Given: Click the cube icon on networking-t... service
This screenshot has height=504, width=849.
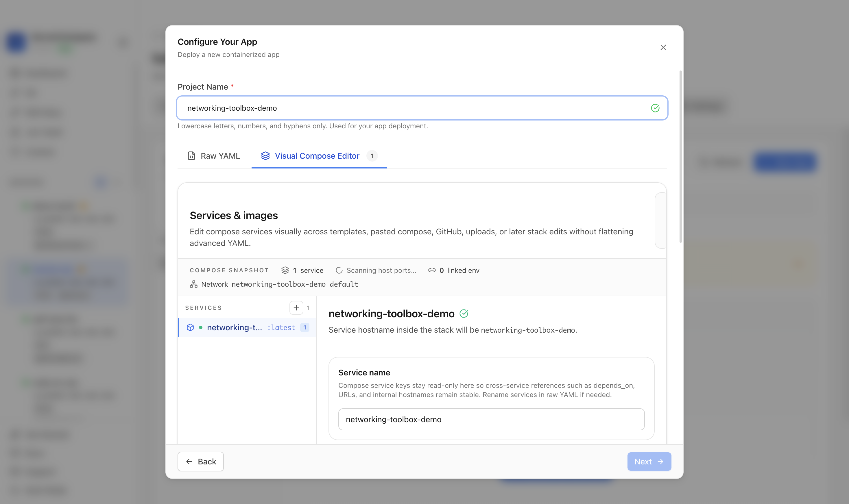Looking at the screenshot, I should click(190, 327).
